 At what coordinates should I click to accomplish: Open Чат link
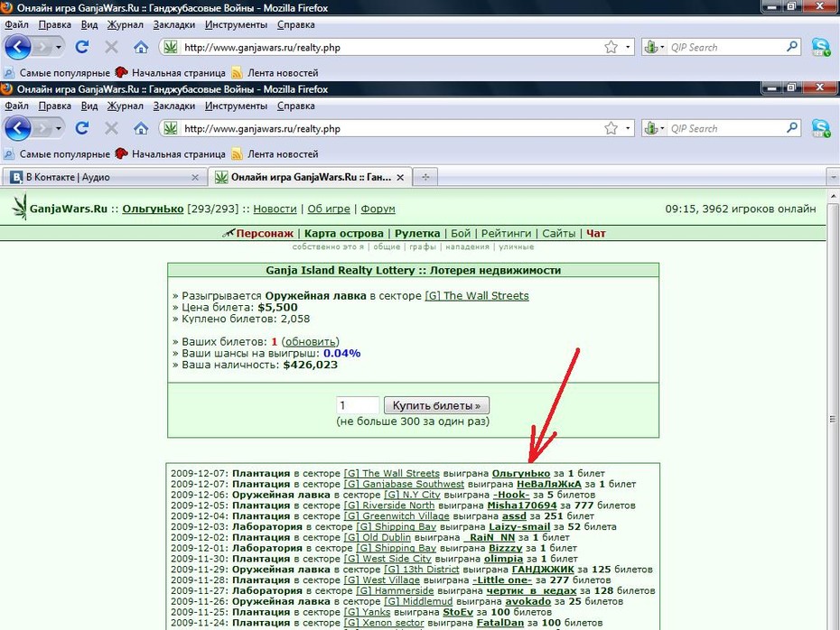click(596, 234)
